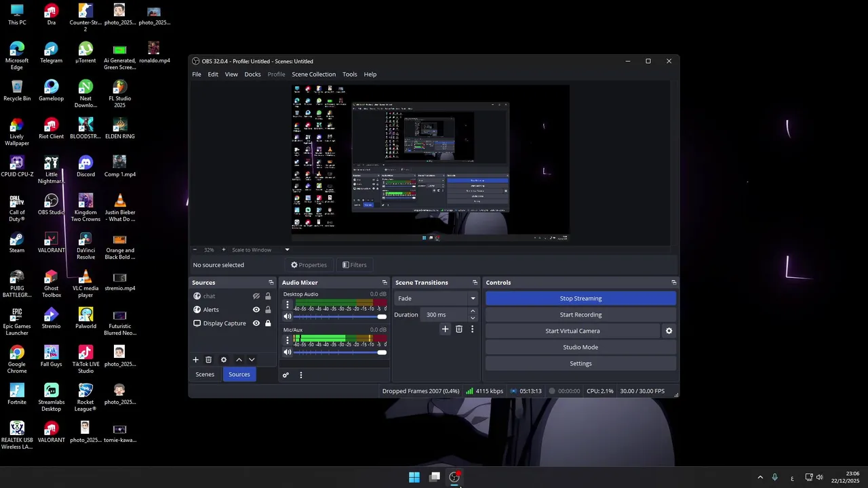Pop out the Scene Transitions dock
868x488 pixels.
[475, 283]
